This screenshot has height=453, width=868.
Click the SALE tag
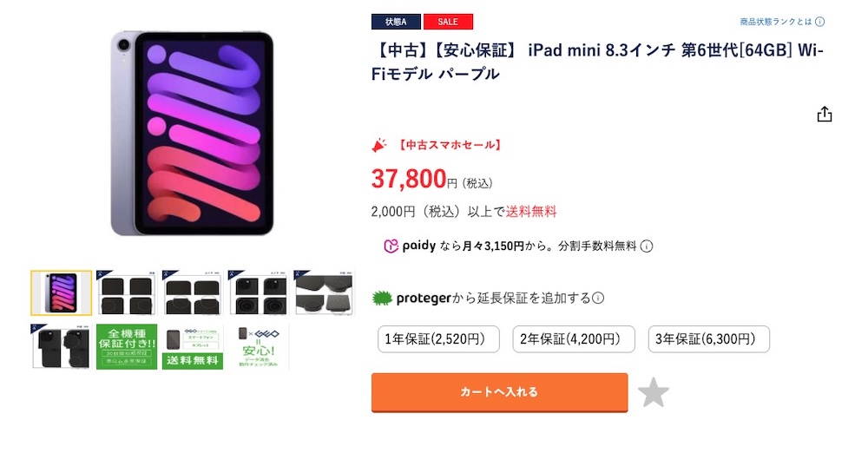click(x=448, y=22)
